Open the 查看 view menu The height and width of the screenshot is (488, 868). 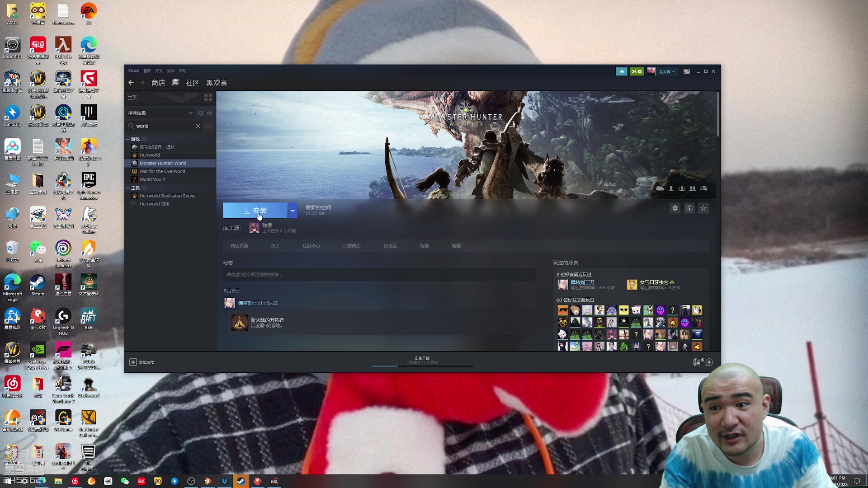click(x=147, y=71)
